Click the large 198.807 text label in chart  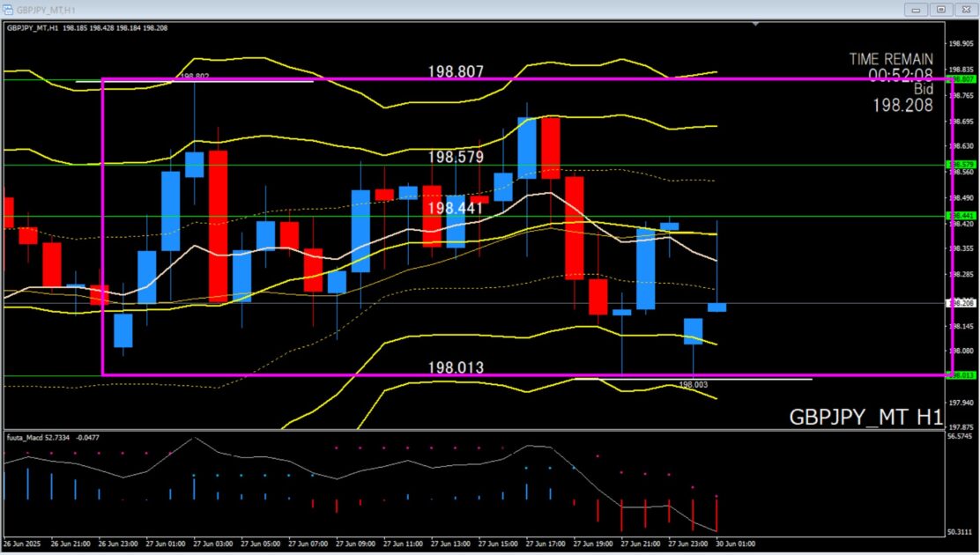(456, 71)
